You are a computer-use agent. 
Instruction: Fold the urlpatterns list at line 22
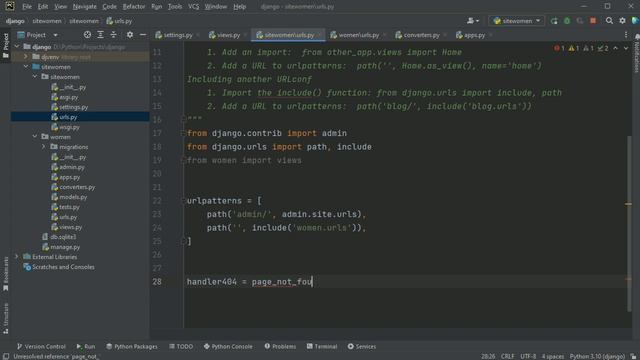click(x=183, y=201)
